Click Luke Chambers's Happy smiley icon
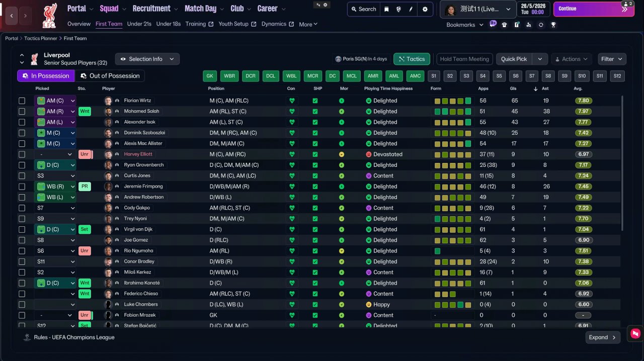644x361 pixels. [x=368, y=305]
